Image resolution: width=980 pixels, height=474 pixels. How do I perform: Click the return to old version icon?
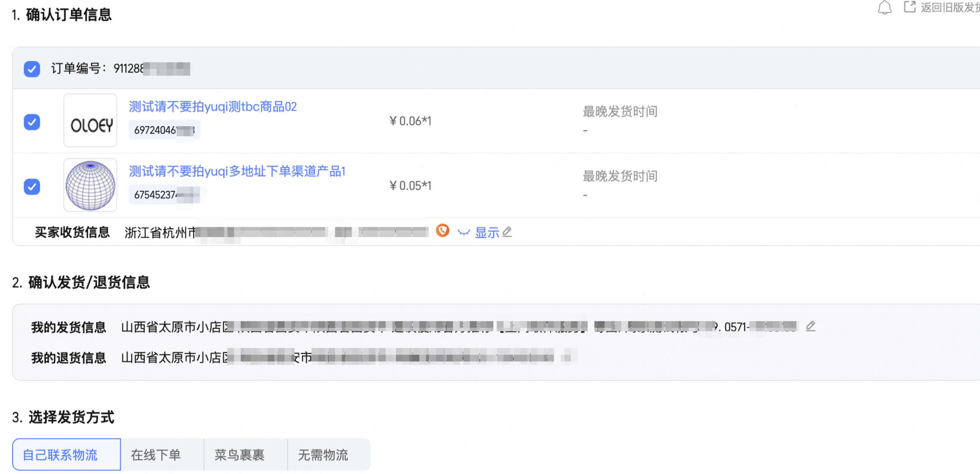click(910, 7)
